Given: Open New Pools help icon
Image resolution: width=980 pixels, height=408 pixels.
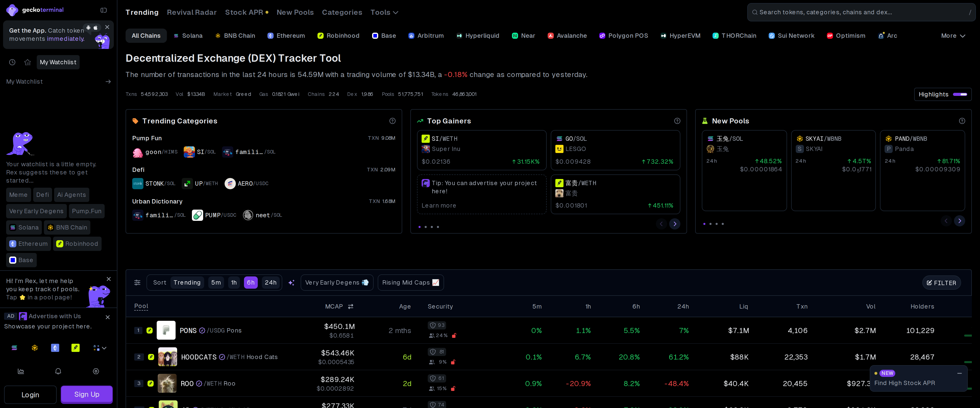Looking at the screenshot, I should [x=962, y=121].
